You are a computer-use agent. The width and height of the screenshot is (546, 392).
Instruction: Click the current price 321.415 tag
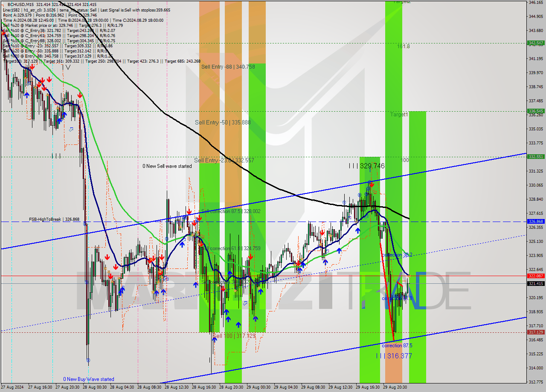(536, 284)
